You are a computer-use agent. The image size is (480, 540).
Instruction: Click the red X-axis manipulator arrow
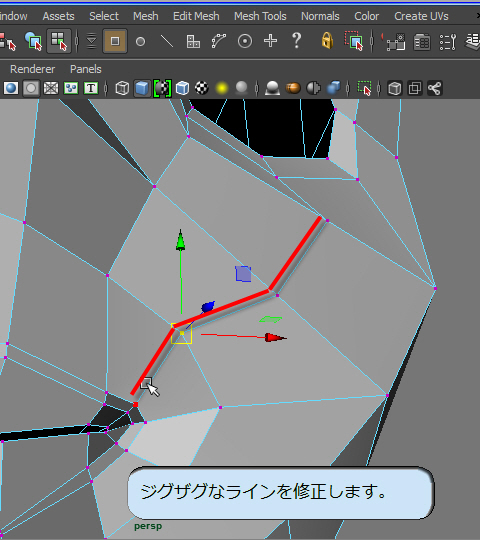click(275, 338)
